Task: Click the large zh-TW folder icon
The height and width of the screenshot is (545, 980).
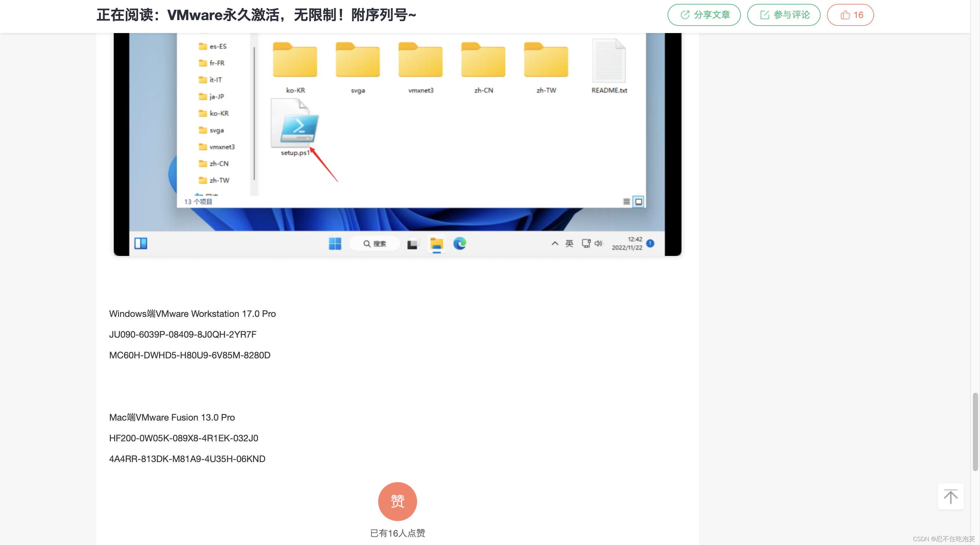Action: pyautogui.click(x=546, y=60)
